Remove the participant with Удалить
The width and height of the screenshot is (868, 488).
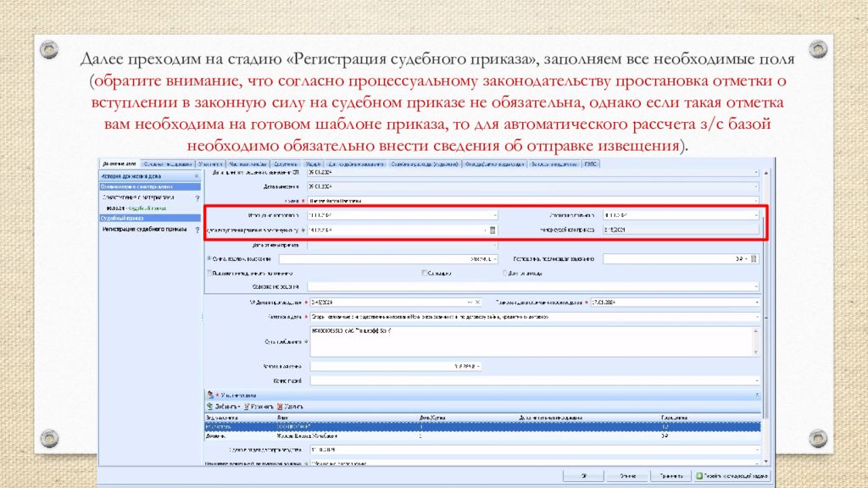(x=290, y=407)
